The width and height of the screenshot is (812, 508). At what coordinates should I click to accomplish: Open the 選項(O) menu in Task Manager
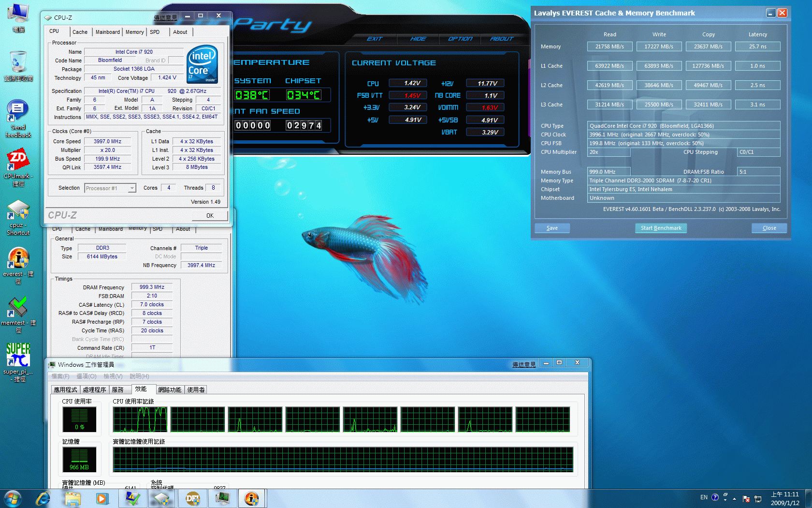[87, 376]
